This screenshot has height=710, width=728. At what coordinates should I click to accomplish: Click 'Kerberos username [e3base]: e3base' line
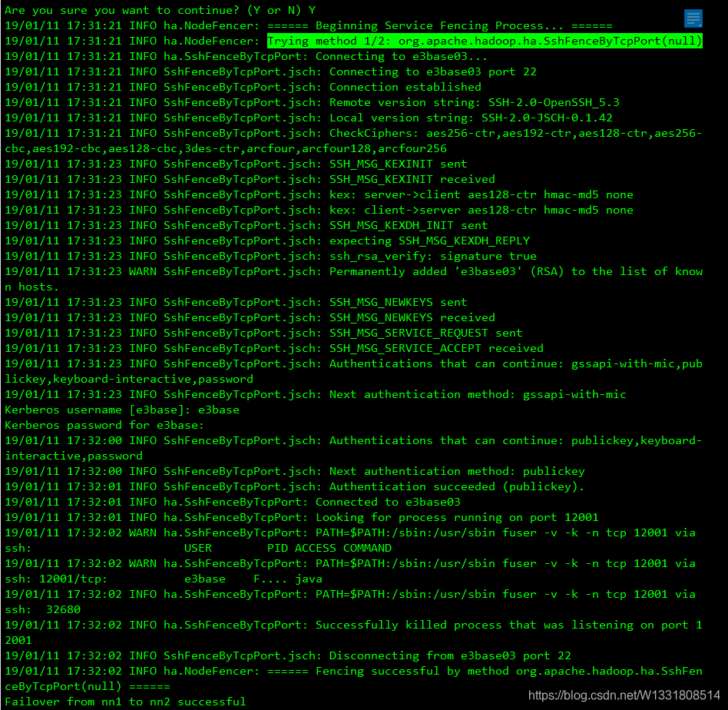[122, 410]
